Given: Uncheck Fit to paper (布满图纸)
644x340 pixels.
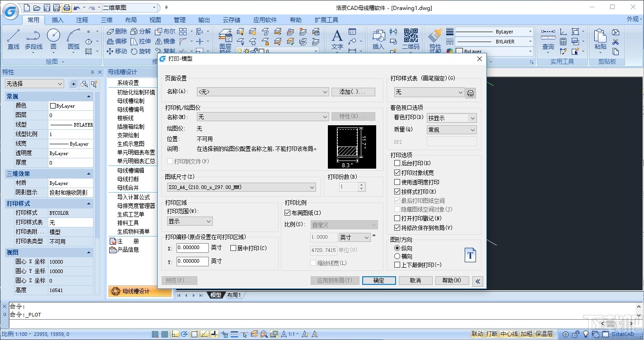Looking at the screenshot, I should click(288, 213).
